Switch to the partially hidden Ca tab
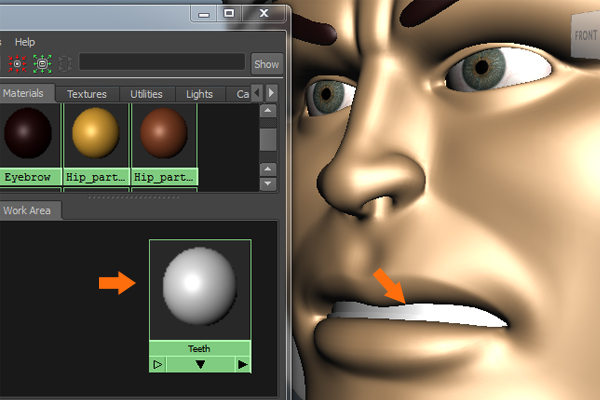This screenshot has height=400, width=600. pos(240,94)
